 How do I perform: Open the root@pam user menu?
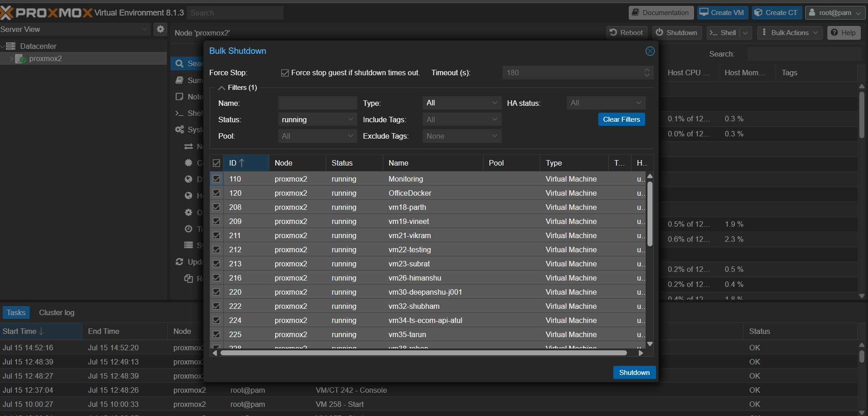point(835,13)
